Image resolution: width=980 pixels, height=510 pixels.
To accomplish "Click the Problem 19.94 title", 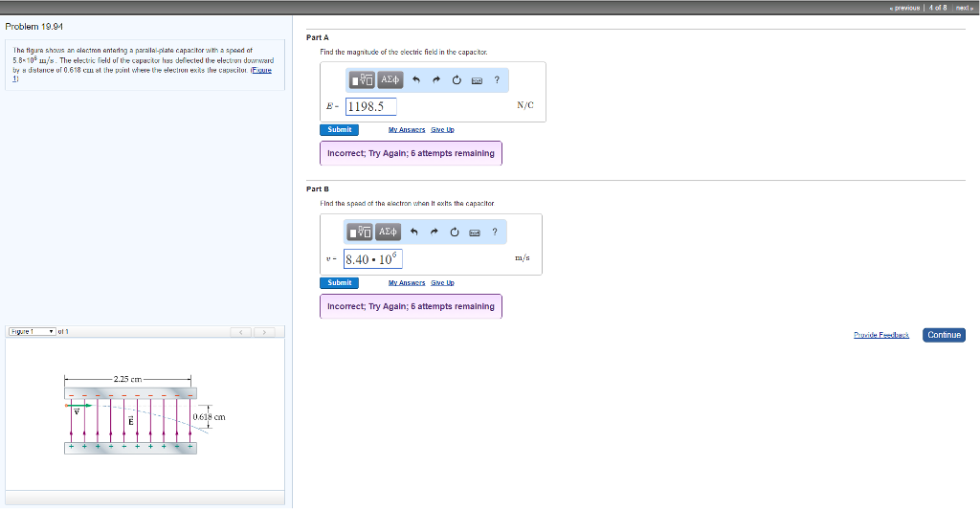I will [x=33, y=26].
